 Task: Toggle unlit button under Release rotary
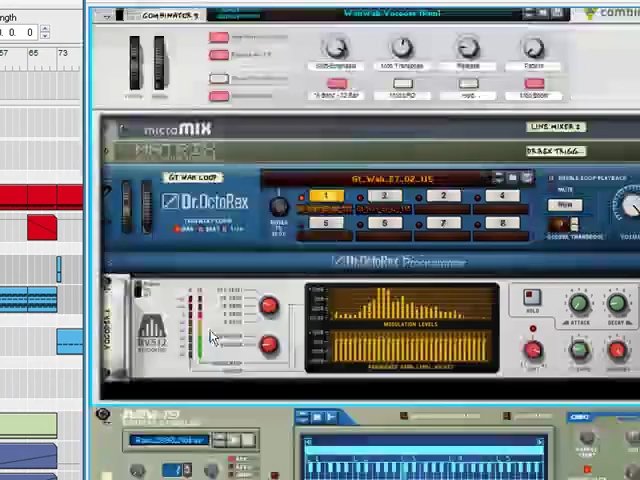click(x=468, y=84)
